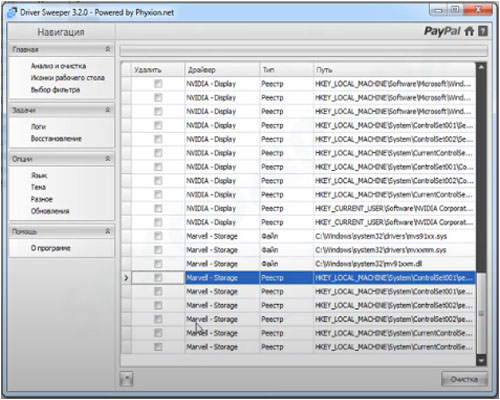
Task: Open Иконки рабочего стола page
Action: click(68, 78)
